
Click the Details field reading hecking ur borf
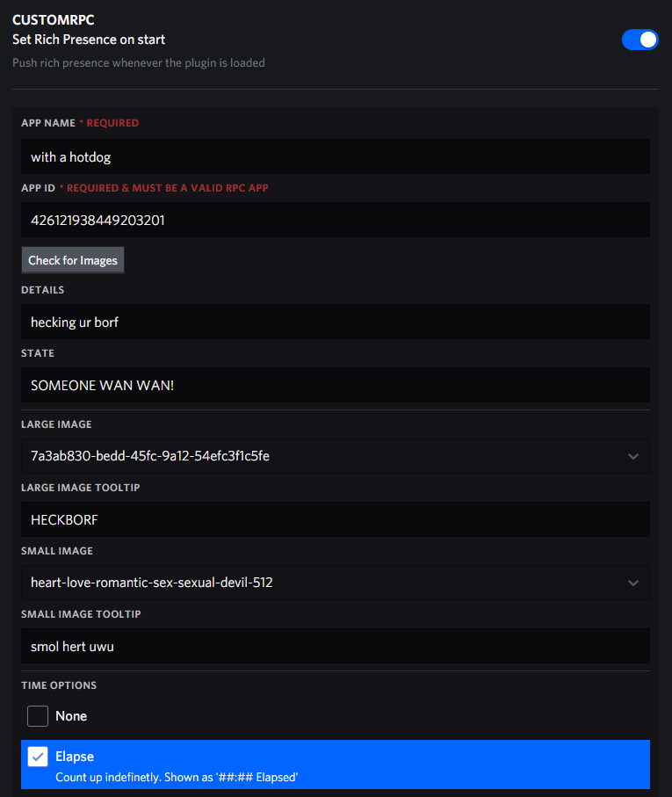click(x=336, y=322)
